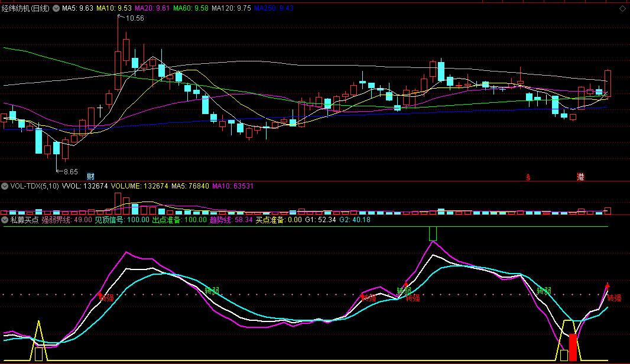Select the volume MA5: 76840 label
The image size is (630, 364).
(x=190, y=186)
